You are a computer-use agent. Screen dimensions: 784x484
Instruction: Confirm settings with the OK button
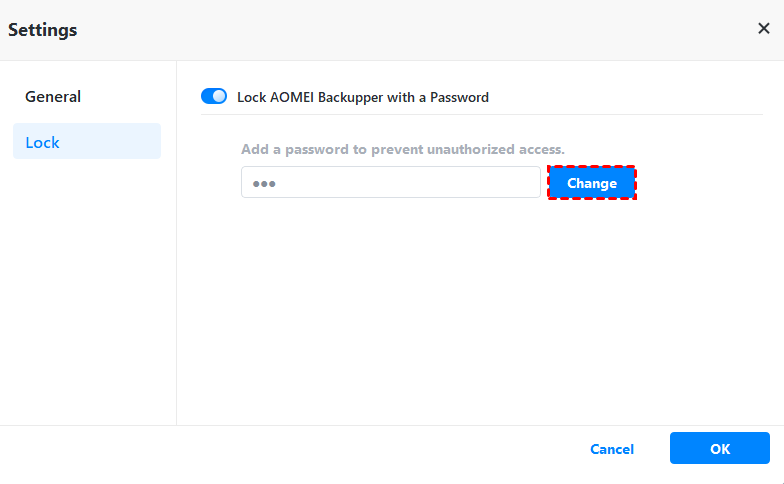[x=719, y=448]
